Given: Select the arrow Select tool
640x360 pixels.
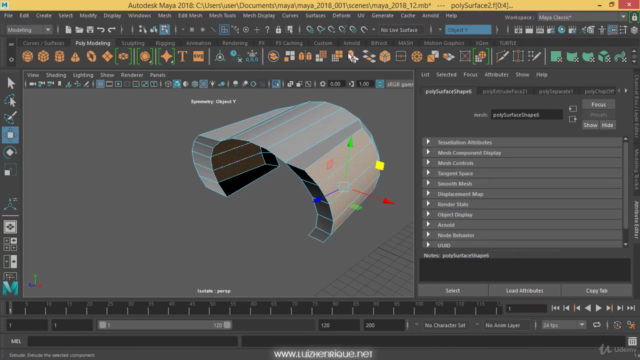Looking at the screenshot, I should point(10,83).
